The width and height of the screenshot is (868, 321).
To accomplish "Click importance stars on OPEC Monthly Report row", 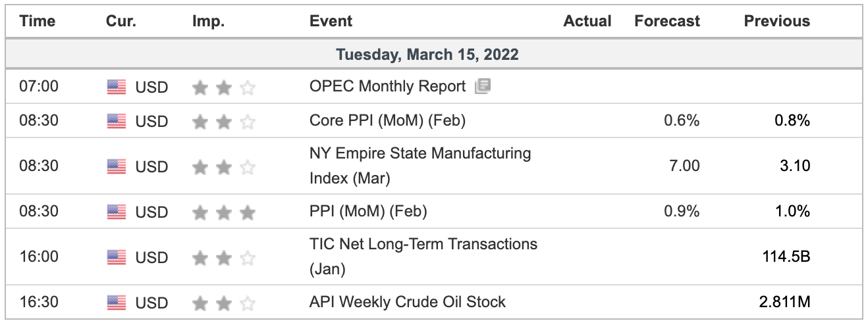I will tap(224, 87).
